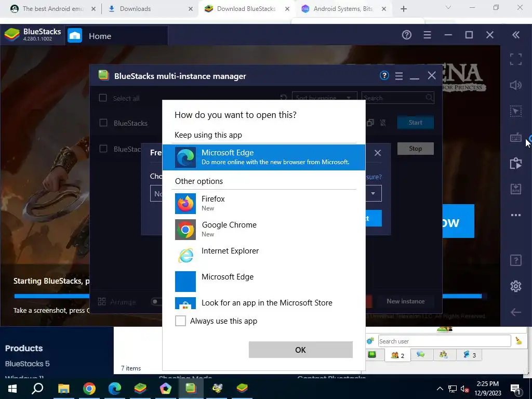
Task: Open the multi-instance manager hamburger menu
Action: pos(399,76)
